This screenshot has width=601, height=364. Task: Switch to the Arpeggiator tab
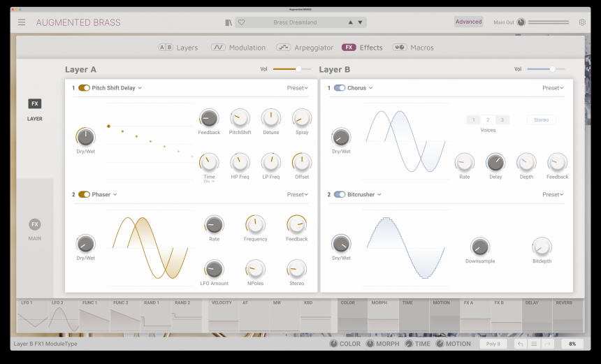point(305,48)
